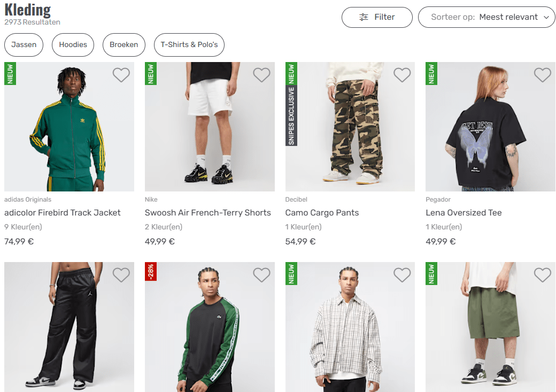This screenshot has height=392, width=556.
Task: Expand sorting options via Meest relevant chevron
Action: coord(546,17)
